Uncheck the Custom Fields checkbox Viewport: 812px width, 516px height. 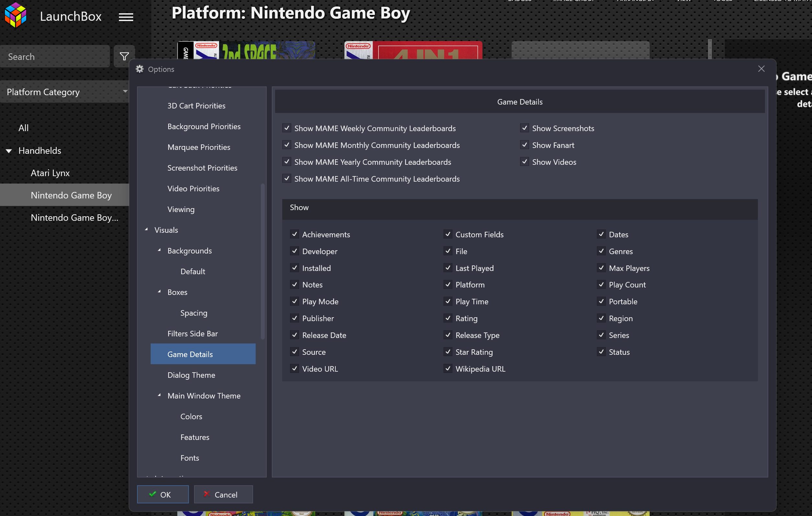448,234
